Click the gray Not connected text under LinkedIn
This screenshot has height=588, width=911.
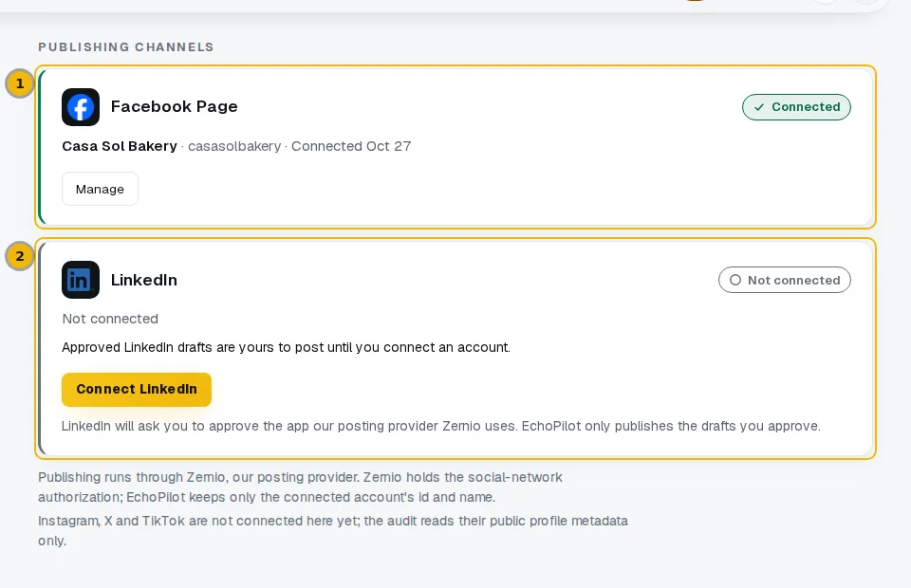tap(110, 319)
